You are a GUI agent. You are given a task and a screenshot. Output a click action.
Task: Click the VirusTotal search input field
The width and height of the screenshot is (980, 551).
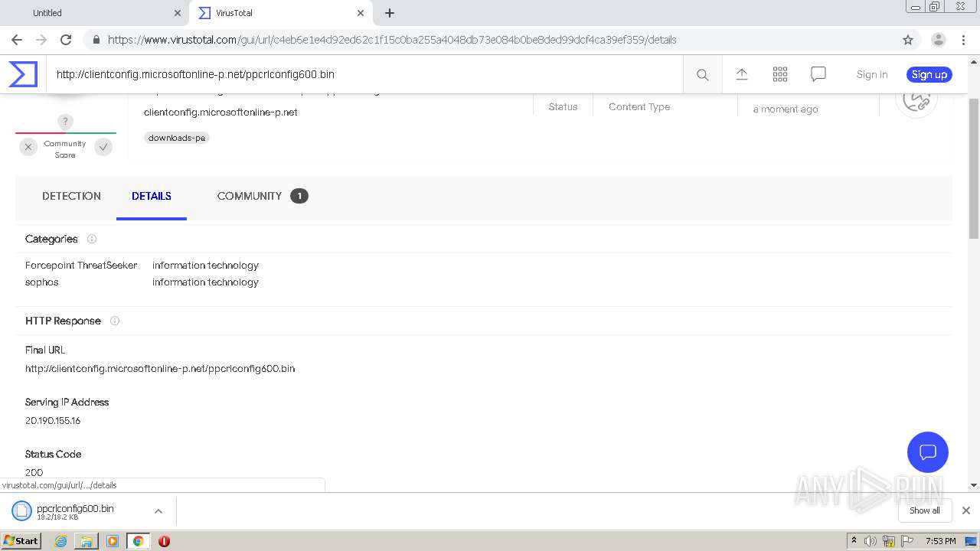click(x=364, y=74)
